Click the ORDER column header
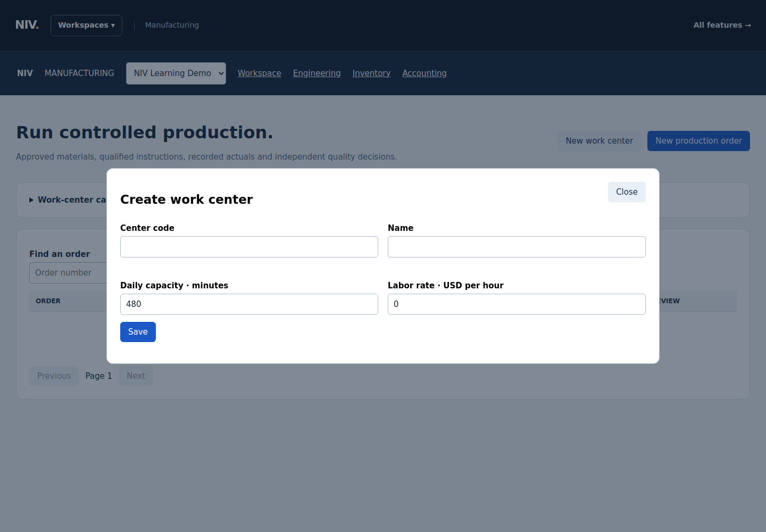This screenshot has height=532, width=766. tap(48, 301)
